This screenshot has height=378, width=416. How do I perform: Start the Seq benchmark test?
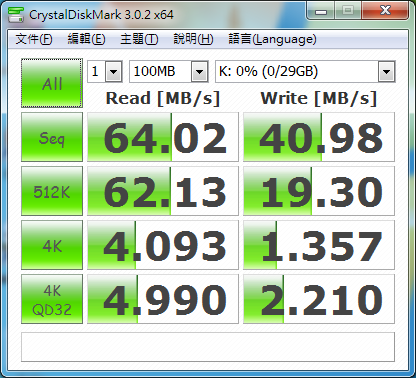[52, 137]
